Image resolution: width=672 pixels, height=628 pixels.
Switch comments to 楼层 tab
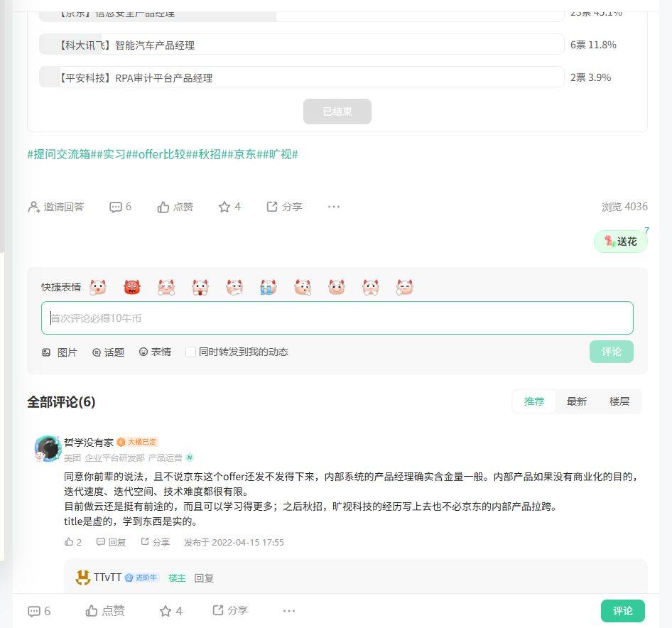(x=619, y=401)
